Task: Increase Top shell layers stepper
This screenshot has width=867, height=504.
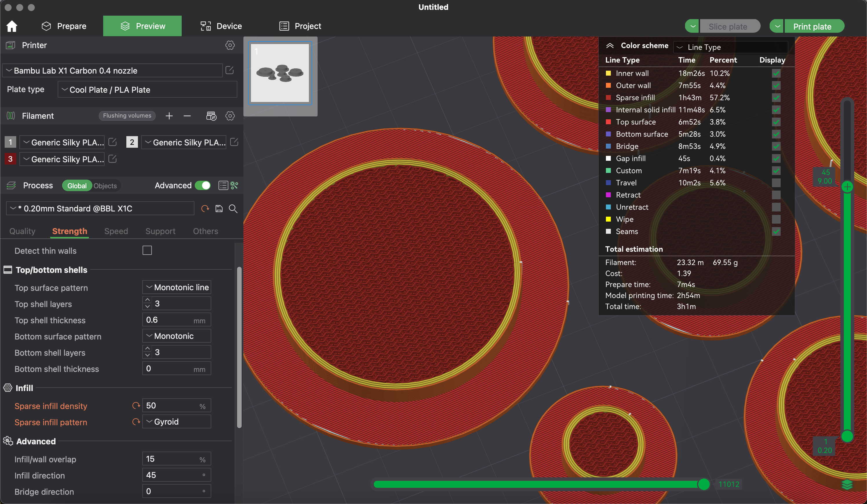Action: tap(147, 300)
